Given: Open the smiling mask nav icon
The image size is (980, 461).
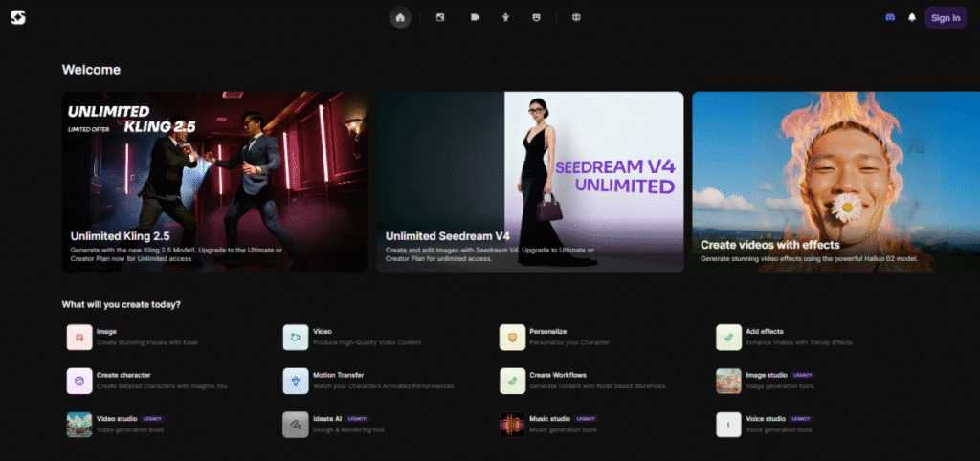Looking at the screenshot, I should tap(536, 17).
